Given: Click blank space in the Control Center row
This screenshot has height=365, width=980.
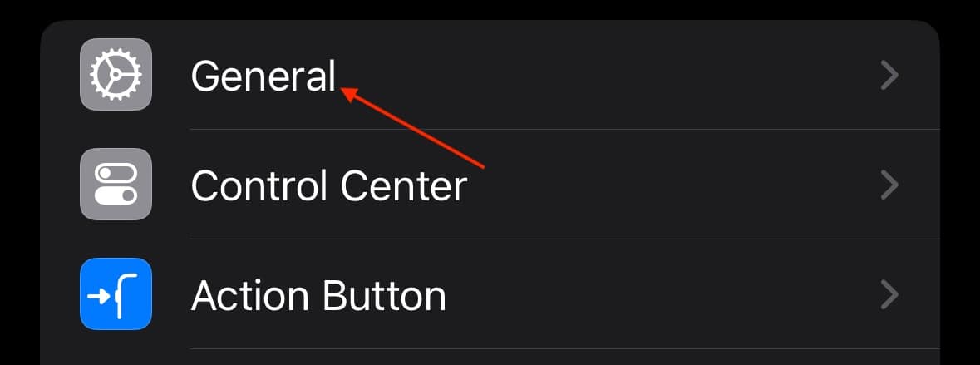Looking at the screenshot, I should [669, 185].
